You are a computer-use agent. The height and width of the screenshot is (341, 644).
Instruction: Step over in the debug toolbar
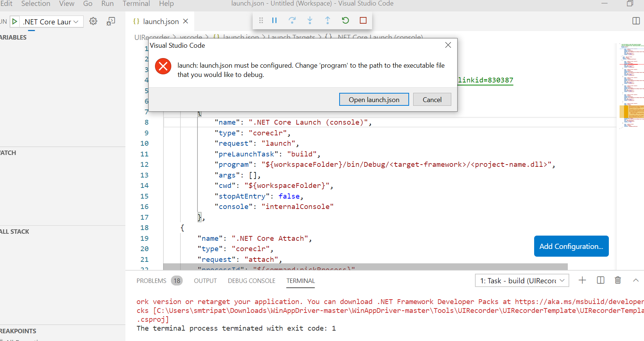click(292, 20)
